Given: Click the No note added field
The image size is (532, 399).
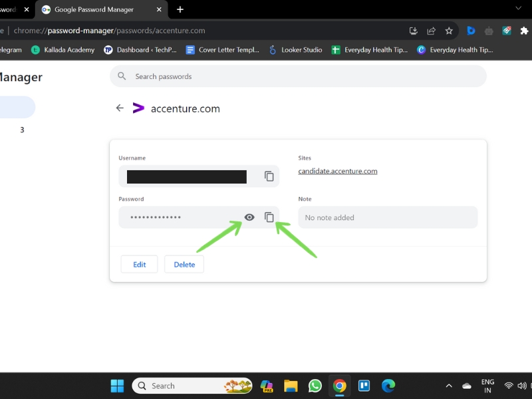Looking at the screenshot, I should coord(388,217).
